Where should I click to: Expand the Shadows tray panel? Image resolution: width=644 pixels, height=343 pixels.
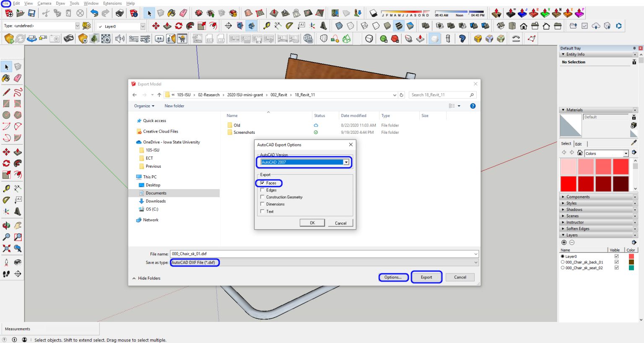[563, 210]
